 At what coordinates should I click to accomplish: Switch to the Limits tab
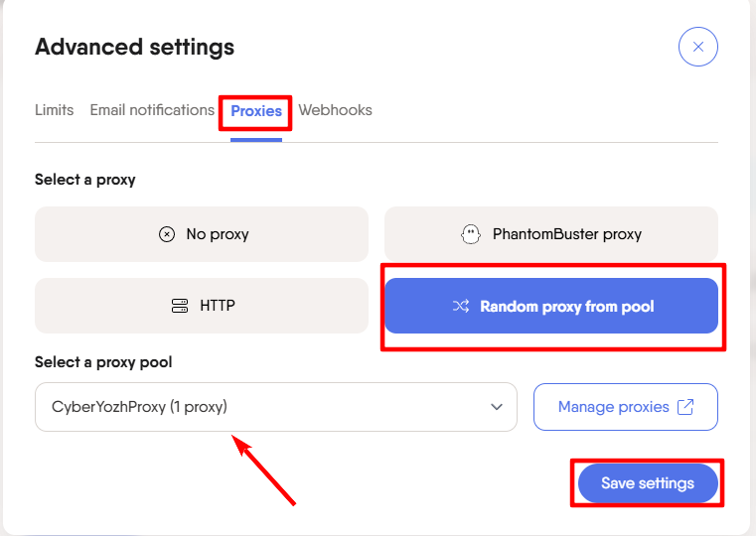55,110
